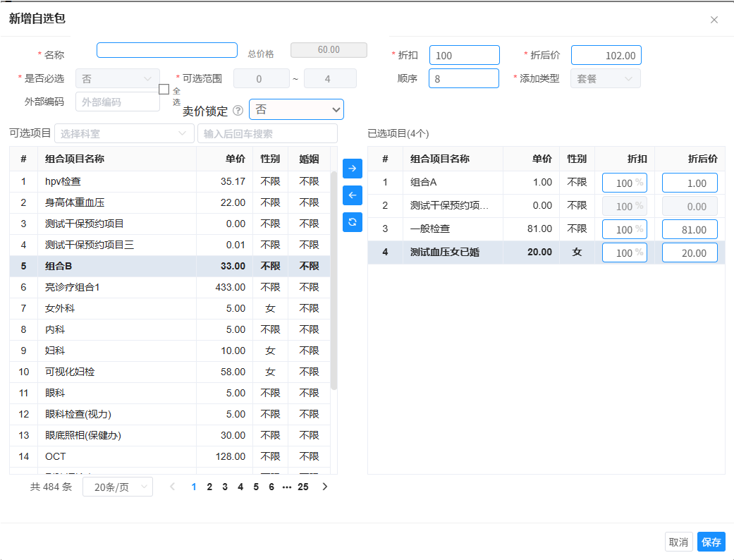Click the refresh items icon button
The image size is (734, 560).
point(352,222)
